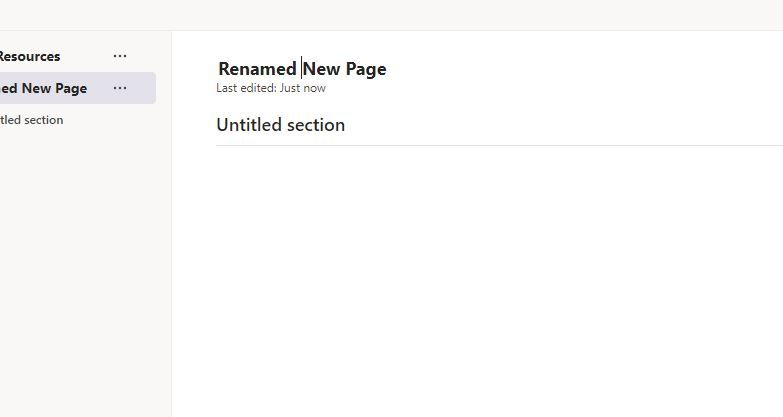783x417 pixels.
Task: Select the Resources page in sidebar
Action: [x=30, y=57]
